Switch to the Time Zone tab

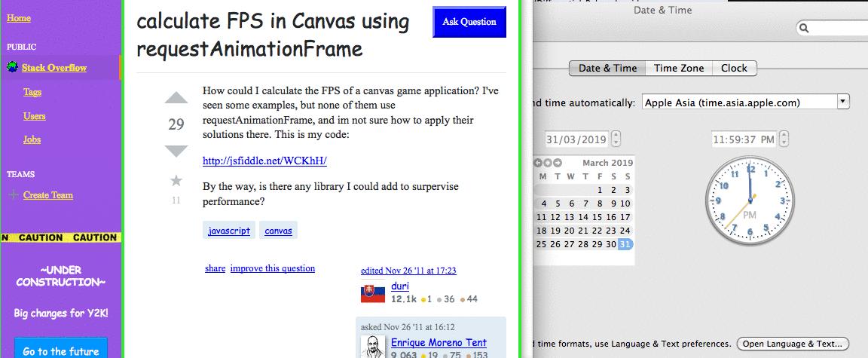678,68
